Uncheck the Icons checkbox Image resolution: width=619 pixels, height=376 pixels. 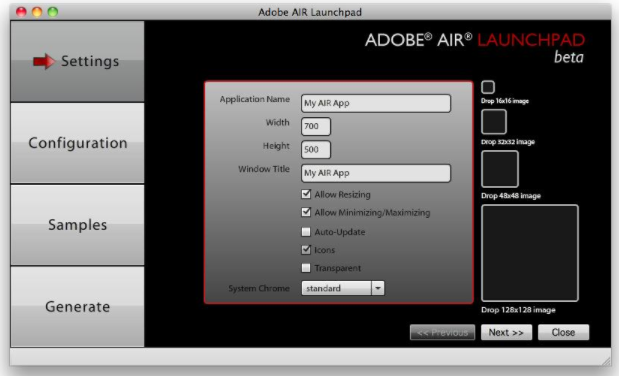coord(306,250)
